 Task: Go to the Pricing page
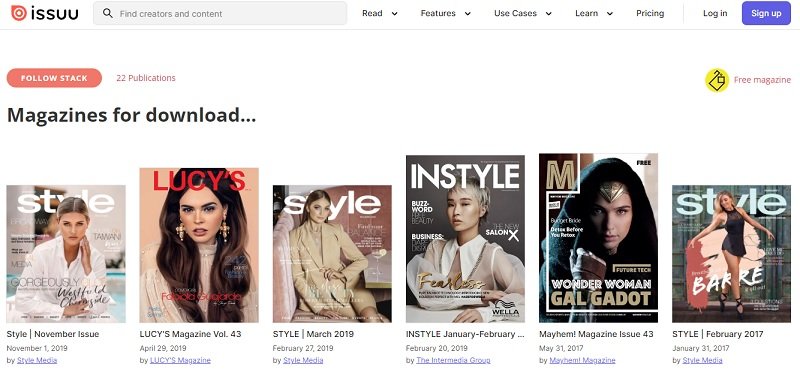650,14
